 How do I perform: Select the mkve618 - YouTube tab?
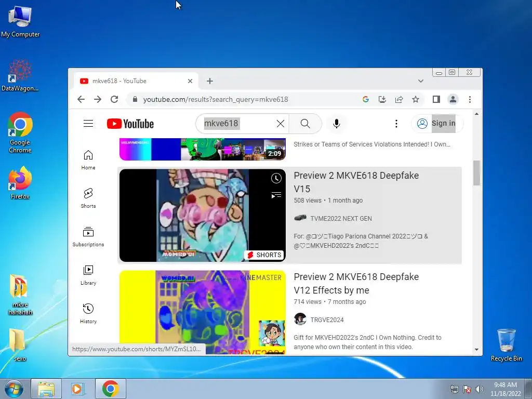(x=136, y=81)
